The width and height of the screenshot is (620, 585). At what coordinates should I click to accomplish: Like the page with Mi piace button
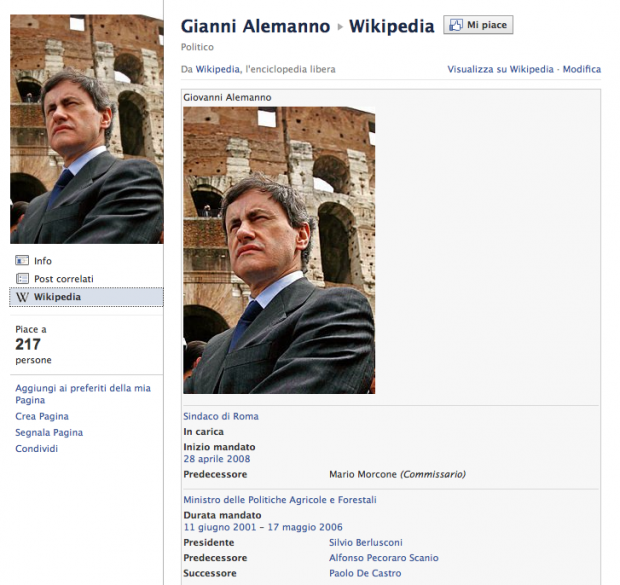tap(478, 25)
